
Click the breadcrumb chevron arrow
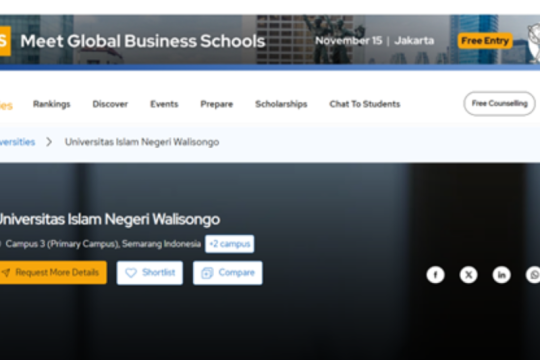(49, 142)
